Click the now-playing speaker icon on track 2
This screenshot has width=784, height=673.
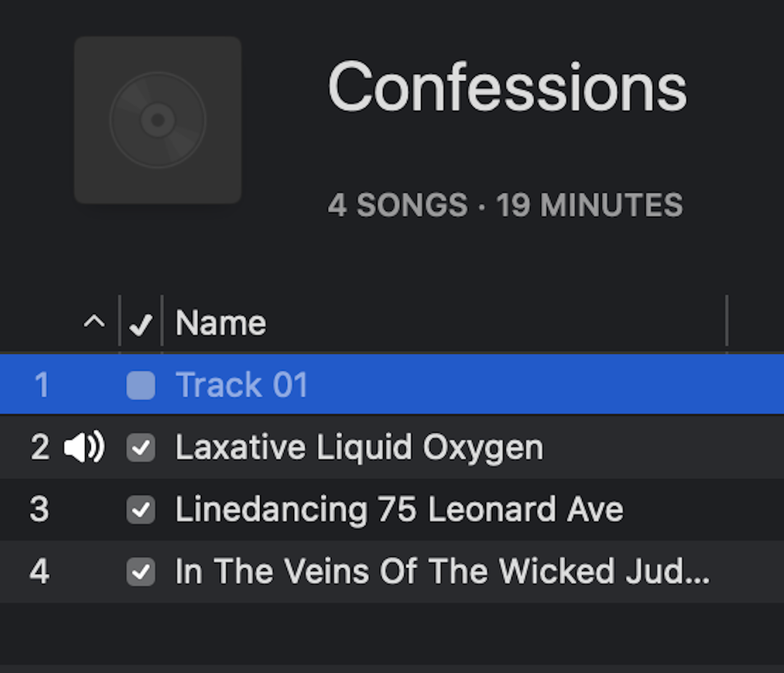[x=84, y=447]
